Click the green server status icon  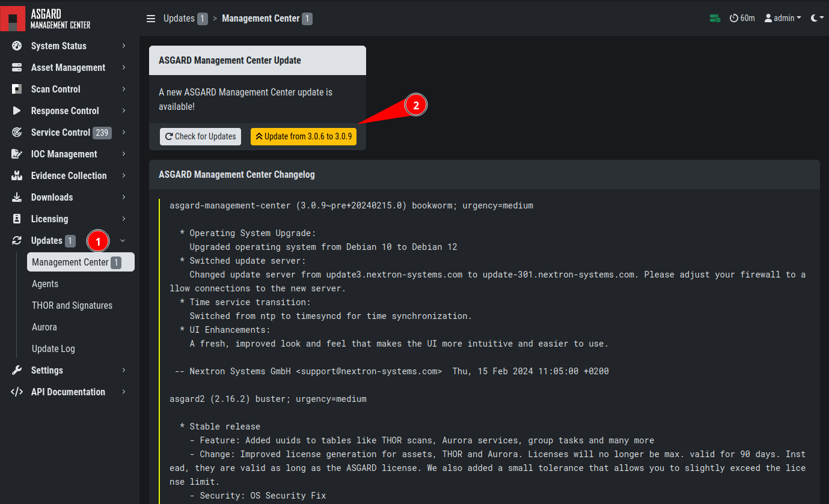[715, 18]
